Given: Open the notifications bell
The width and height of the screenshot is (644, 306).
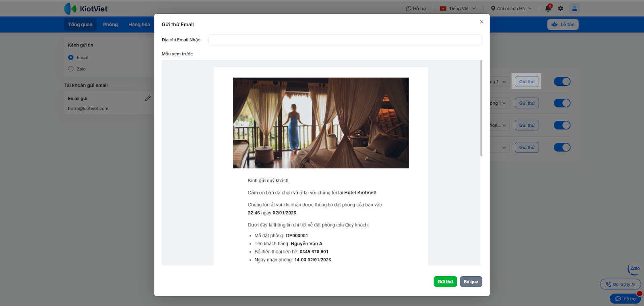Looking at the screenshot, I should click(548, 8).
